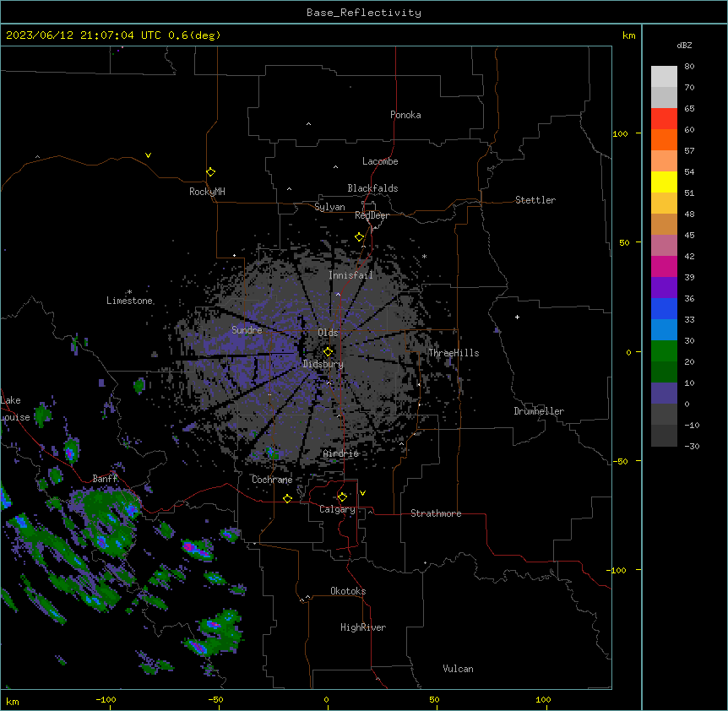
Task: Click the 0 tick on bottom km axis
Action: tap(326, 700)
